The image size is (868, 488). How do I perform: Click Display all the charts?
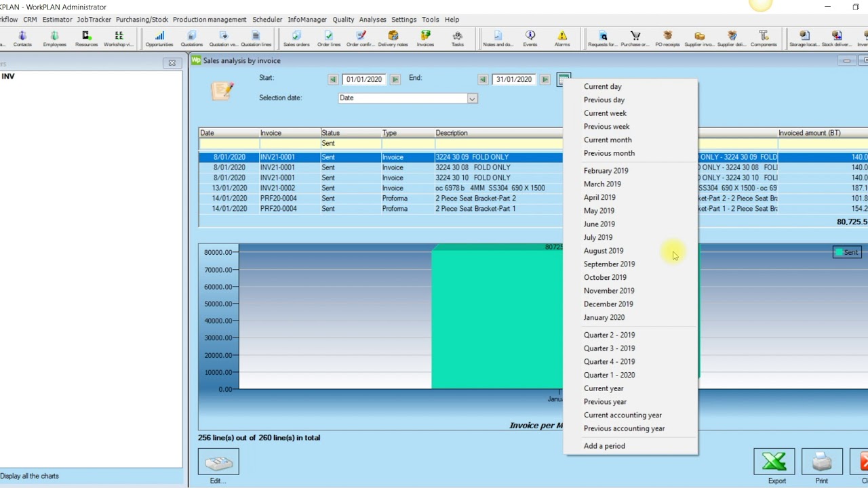[29, 476]
